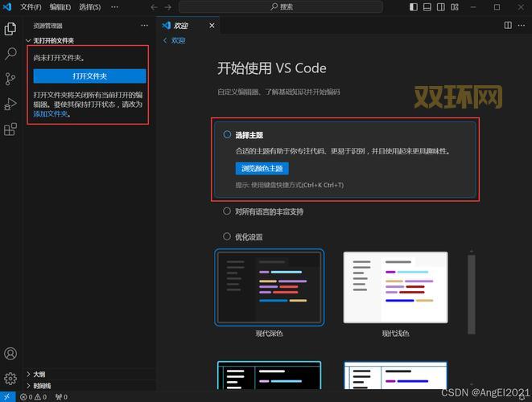Click the 现代浅色 theme label

click(396, 334)
